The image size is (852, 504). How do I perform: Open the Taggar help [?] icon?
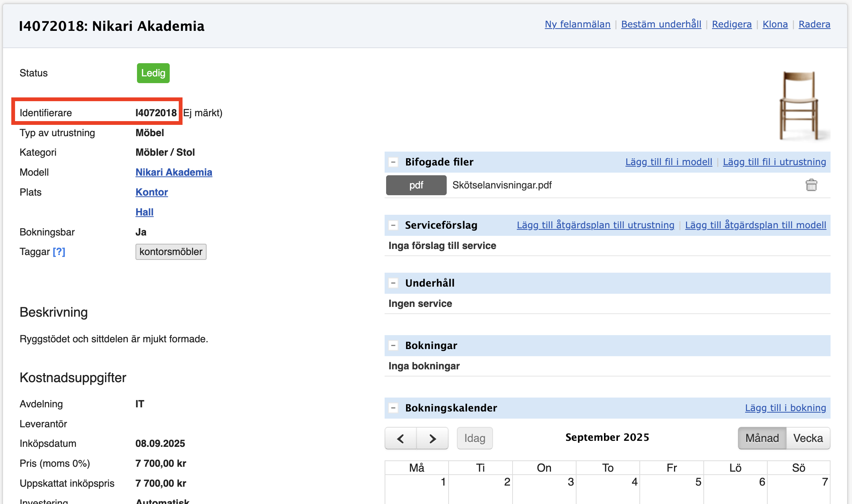click(59, 252)
